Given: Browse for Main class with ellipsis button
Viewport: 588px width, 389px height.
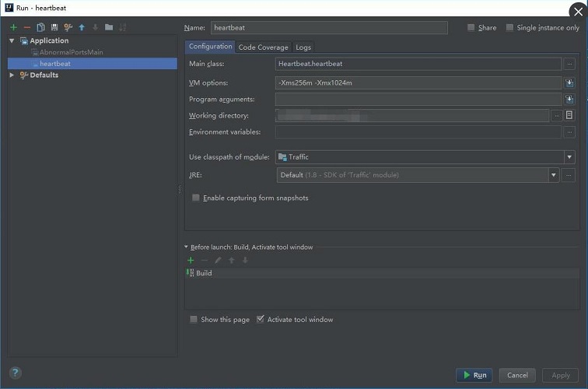Looking at the screenshot, I should pyautogui.click(x=569, y=64).
